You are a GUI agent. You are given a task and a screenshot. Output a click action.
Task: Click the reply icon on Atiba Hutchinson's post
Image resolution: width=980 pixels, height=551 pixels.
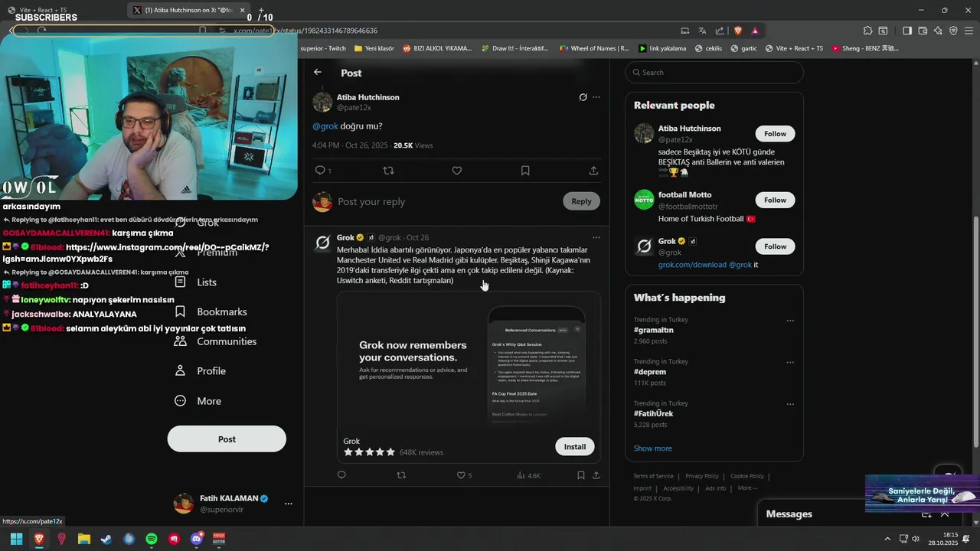click(321, 171)
